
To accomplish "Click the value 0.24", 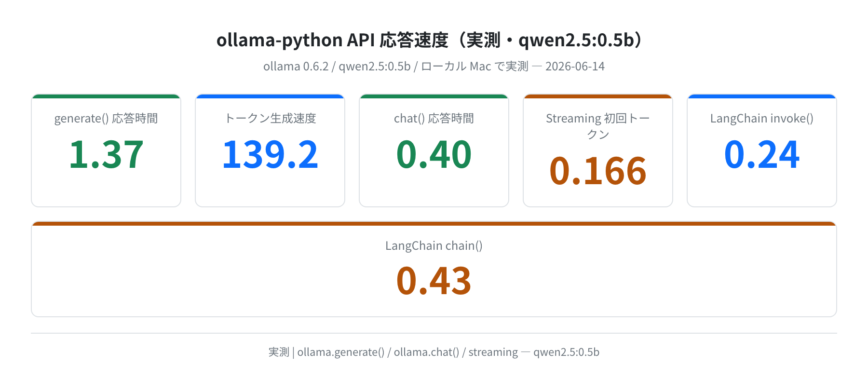I will pyautogui.click(x=762, y=155).
